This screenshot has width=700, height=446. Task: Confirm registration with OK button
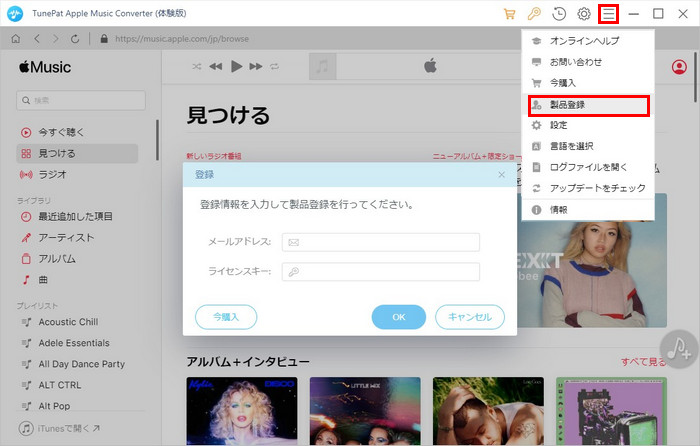click(x=399, y=317)
